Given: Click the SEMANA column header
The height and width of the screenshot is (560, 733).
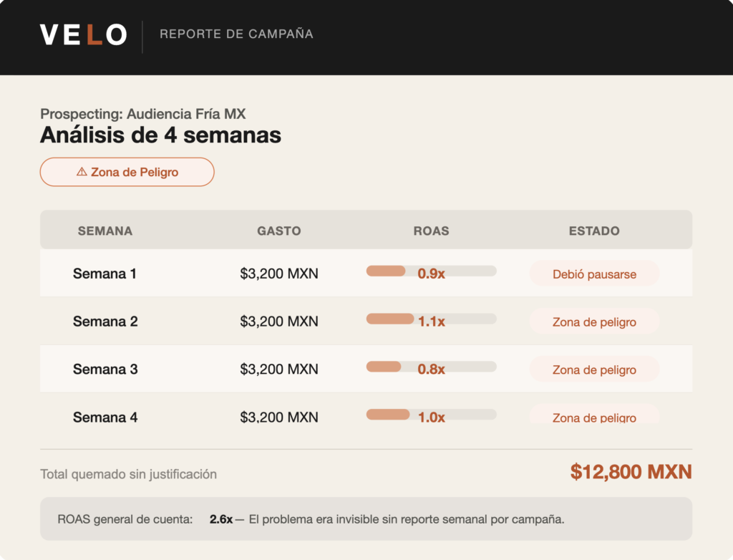Looking at the screenshot, I should pyautogui.click(x=105, y=231).
